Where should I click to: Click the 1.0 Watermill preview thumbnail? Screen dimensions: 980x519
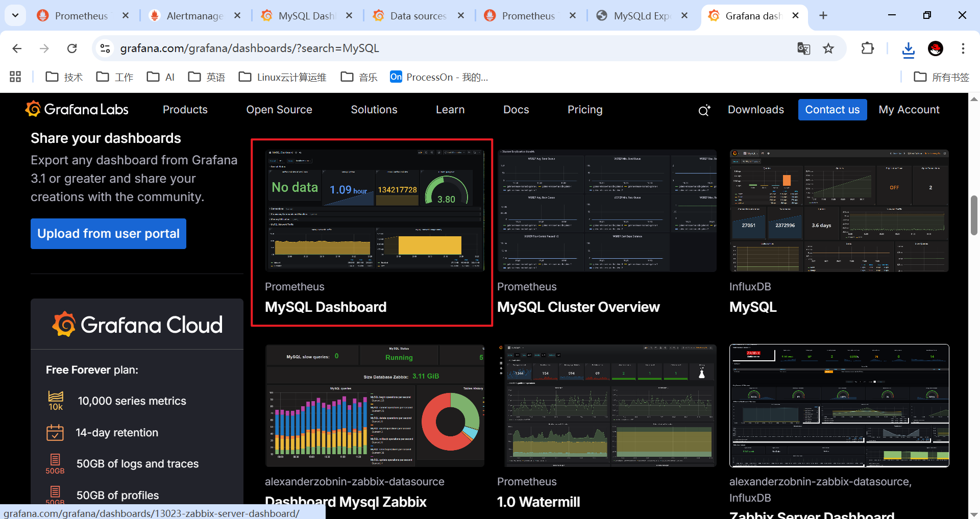pyautogui.click(x=607, y=406)
